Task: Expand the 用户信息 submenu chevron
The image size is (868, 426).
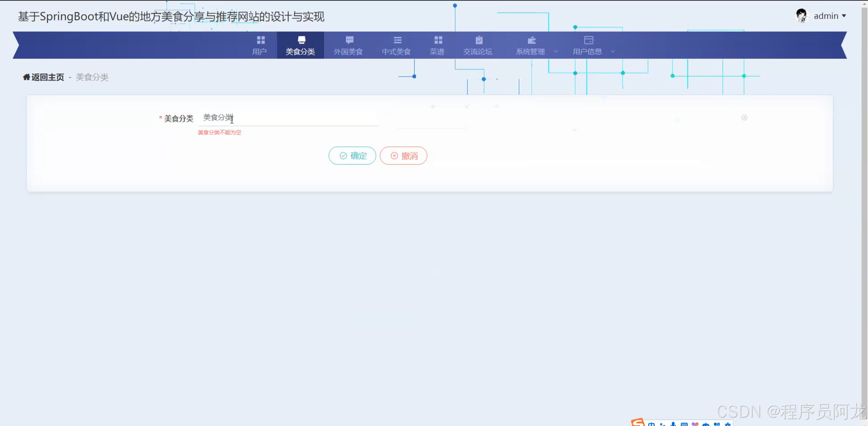Action: [613, 52]
